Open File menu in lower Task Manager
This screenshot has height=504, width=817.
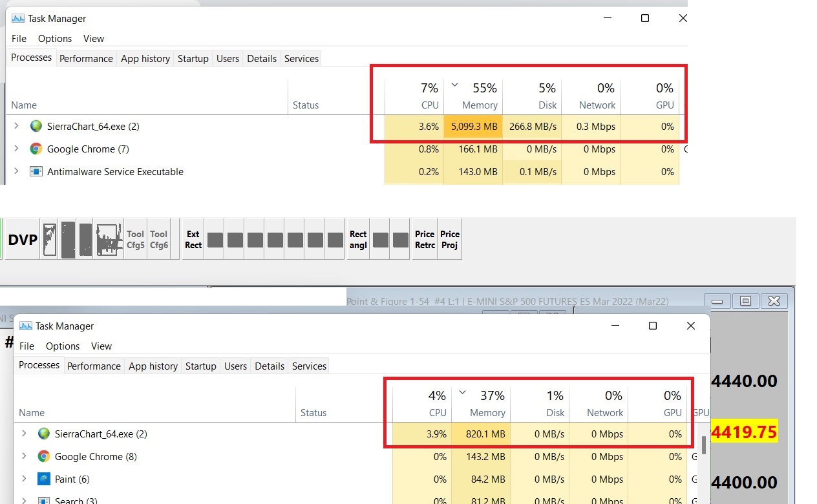(x=27, y=346)
